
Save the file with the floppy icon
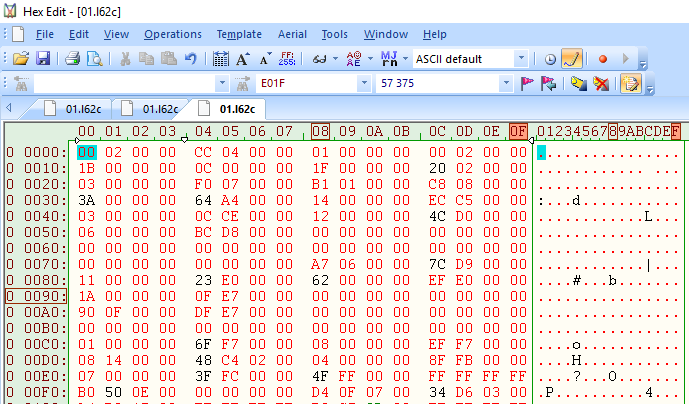coord(43,58)
